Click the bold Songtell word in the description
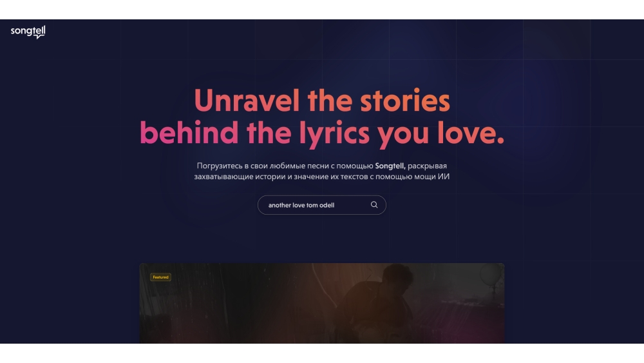 tap(390, 166)
